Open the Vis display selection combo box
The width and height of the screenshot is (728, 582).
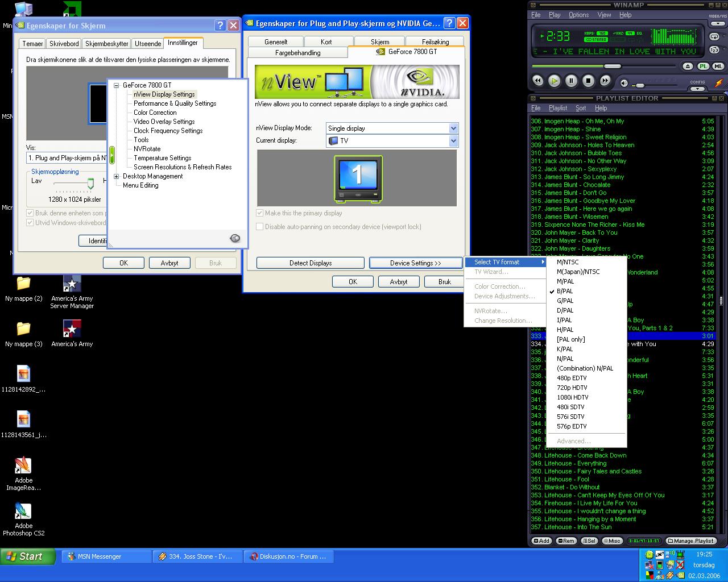(x=67, y=158)
